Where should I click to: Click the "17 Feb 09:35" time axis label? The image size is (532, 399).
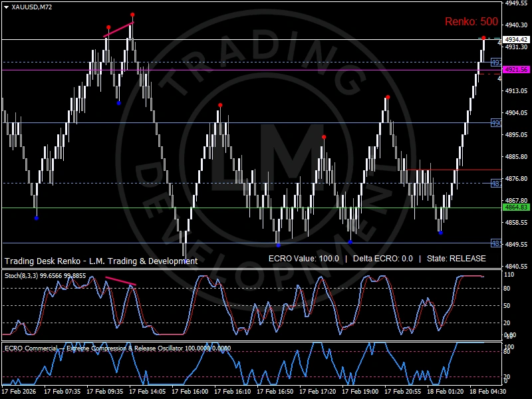[105, 391]
